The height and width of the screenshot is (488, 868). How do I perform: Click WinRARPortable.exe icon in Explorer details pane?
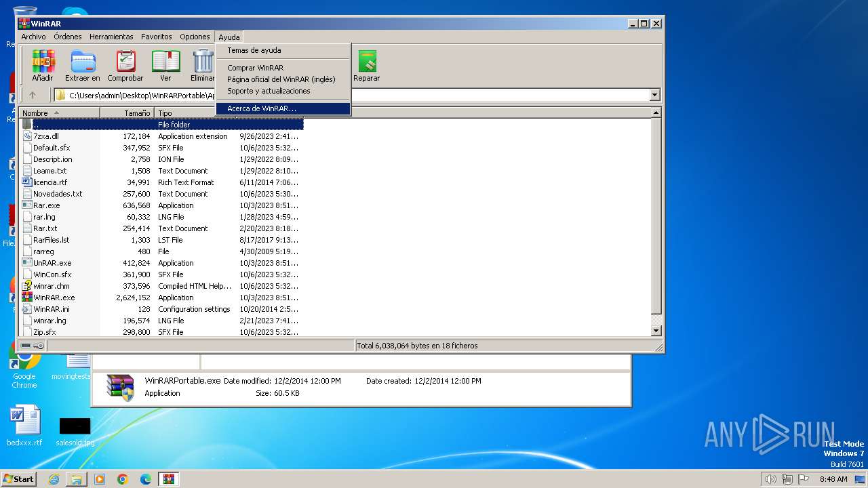click(120, 387)
